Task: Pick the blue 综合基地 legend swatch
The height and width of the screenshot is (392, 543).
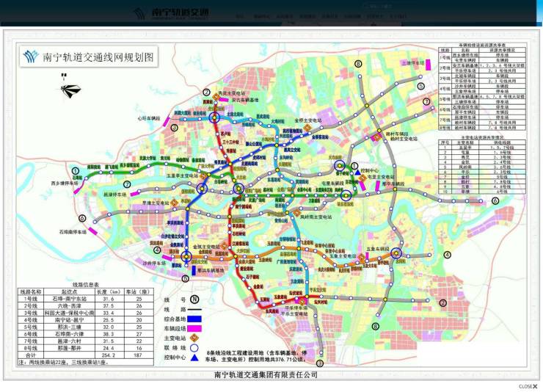Action: click(x=195, y=320)
